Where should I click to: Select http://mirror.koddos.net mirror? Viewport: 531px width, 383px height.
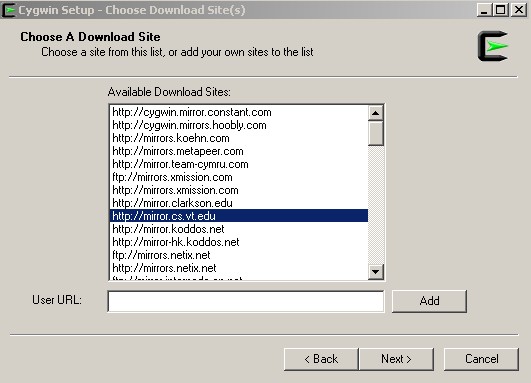[x=239, y=229]
